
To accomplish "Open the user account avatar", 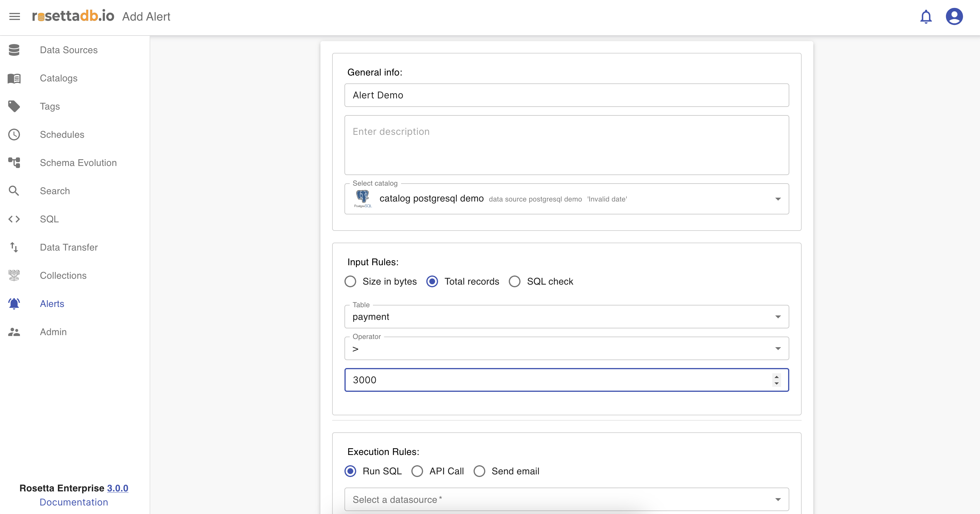I will 954,17.
